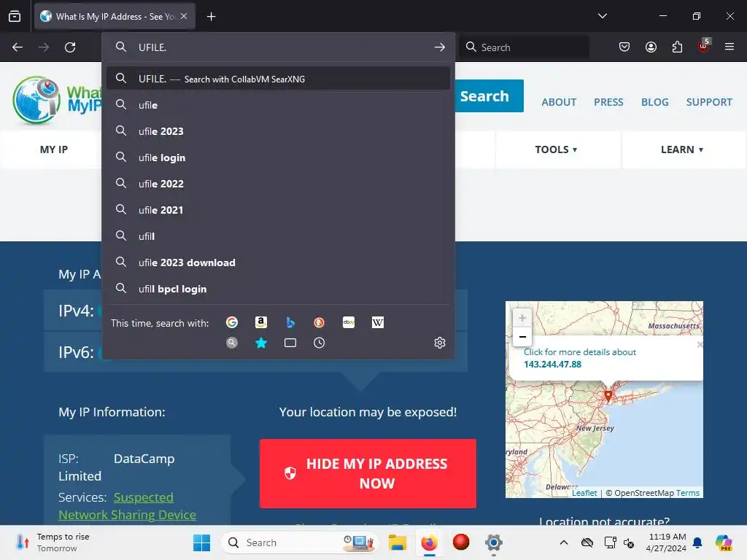
Task: Close the What Is My IP Address tab
Action: [184, 16]
